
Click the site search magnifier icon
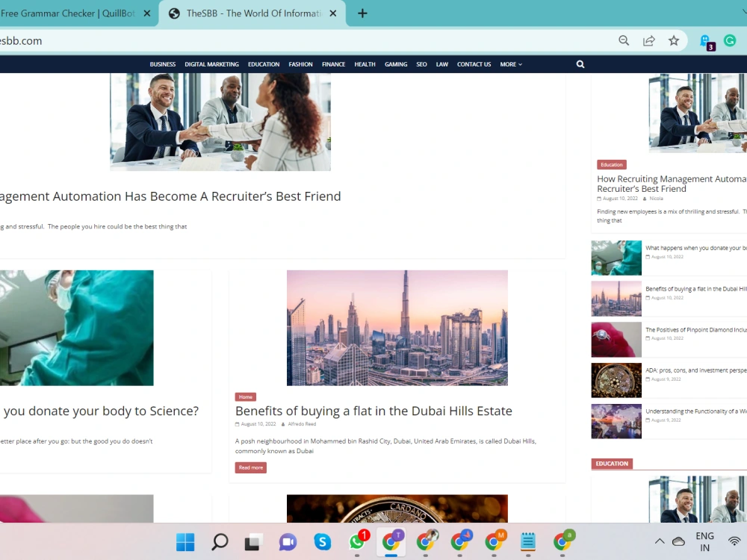pos(580,64)
